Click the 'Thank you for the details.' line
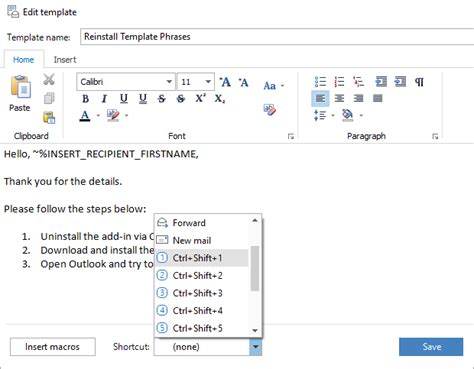The height and width of the screenshot is (369, 474). click(x=63, y=182)
